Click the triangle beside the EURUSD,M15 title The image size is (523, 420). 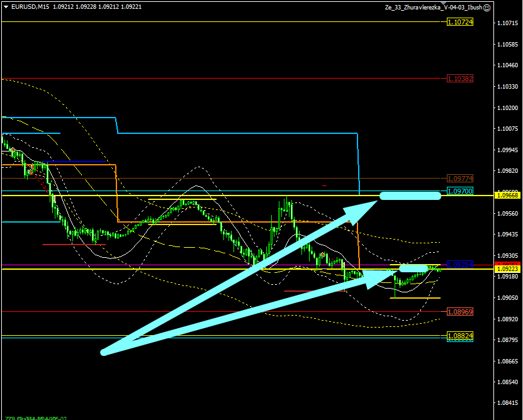(x=6, y=7)
